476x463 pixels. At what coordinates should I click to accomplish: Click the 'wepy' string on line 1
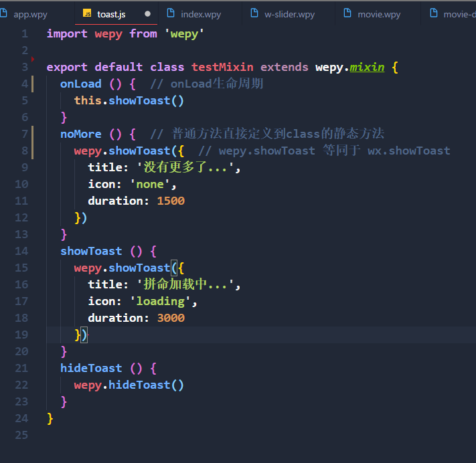[x=184, y=33]
